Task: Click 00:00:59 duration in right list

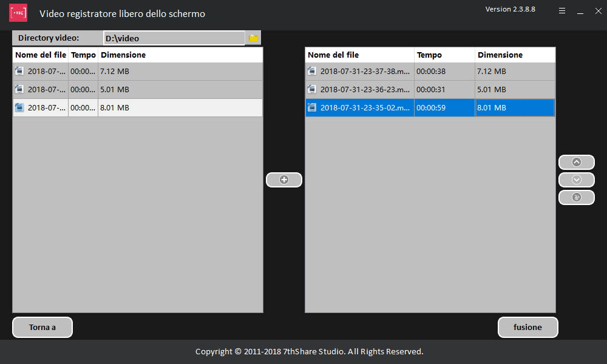Action: tap(431, 107)
